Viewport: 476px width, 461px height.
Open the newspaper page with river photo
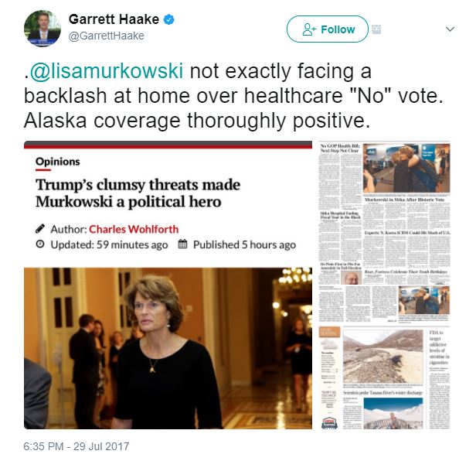[384, 377]
